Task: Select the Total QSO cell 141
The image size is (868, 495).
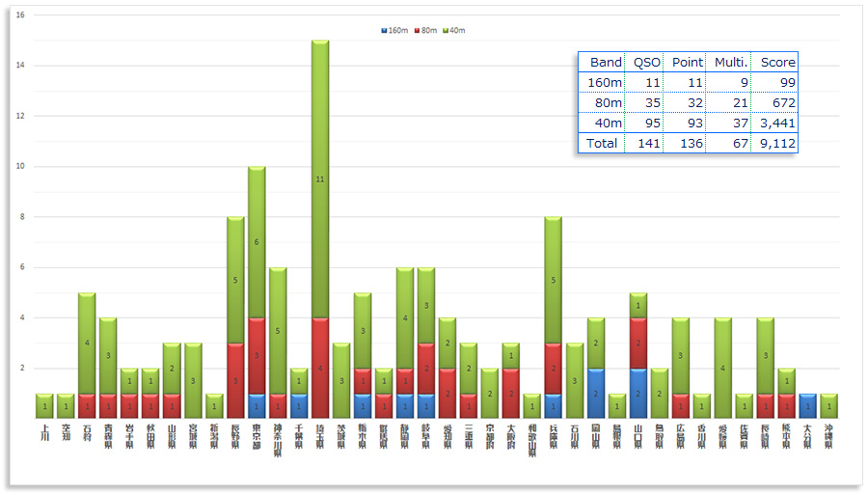Action: click(645, 143)
